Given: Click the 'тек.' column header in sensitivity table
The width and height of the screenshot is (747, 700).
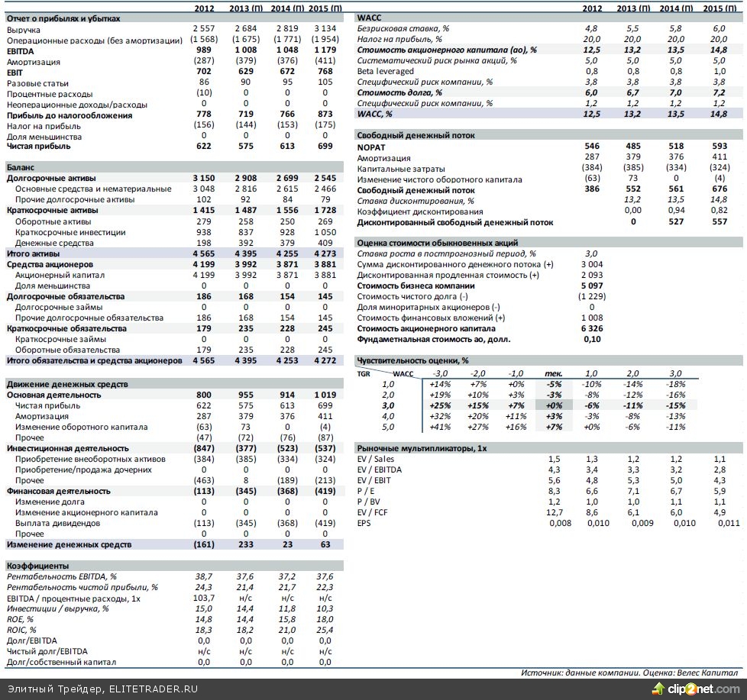Looking at the screenshot, I should [554, 373].
